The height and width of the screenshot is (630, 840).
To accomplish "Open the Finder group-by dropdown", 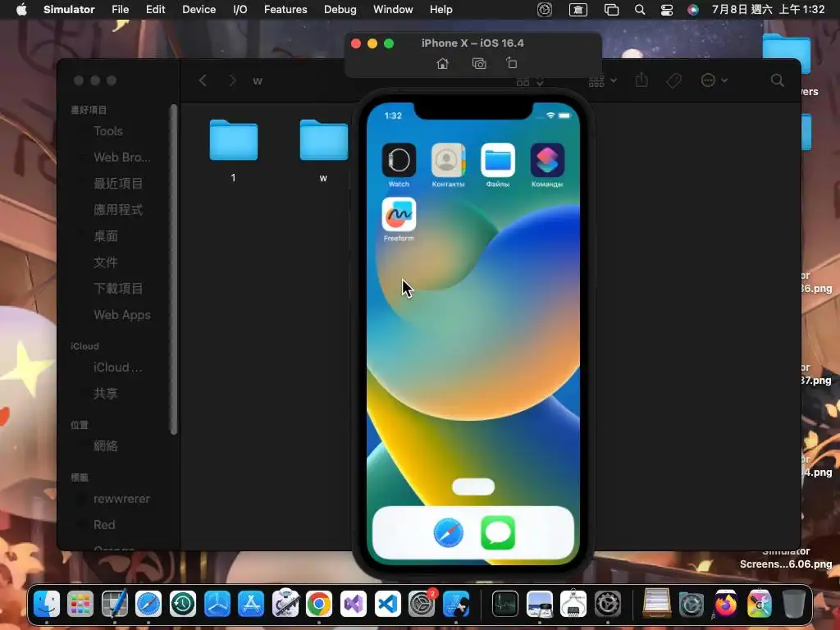I will click(x=603, y=80).
